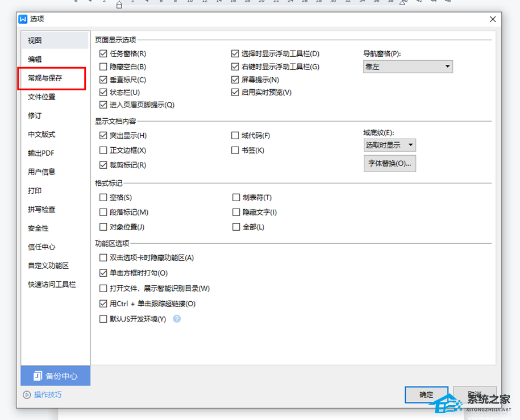This screenshot has width=520, height=420.
Task: Toggle the 裁剪标记(R) checkbox
Action: coord(103,165)
